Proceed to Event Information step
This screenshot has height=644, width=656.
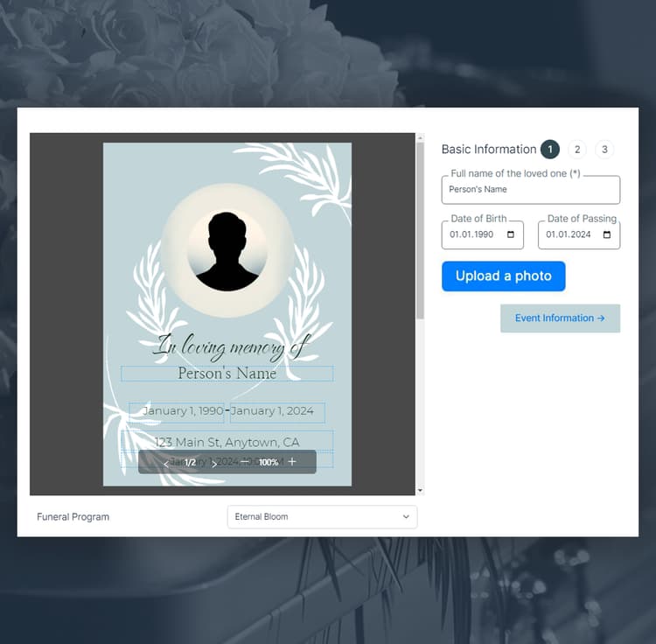tap(560, 318)
